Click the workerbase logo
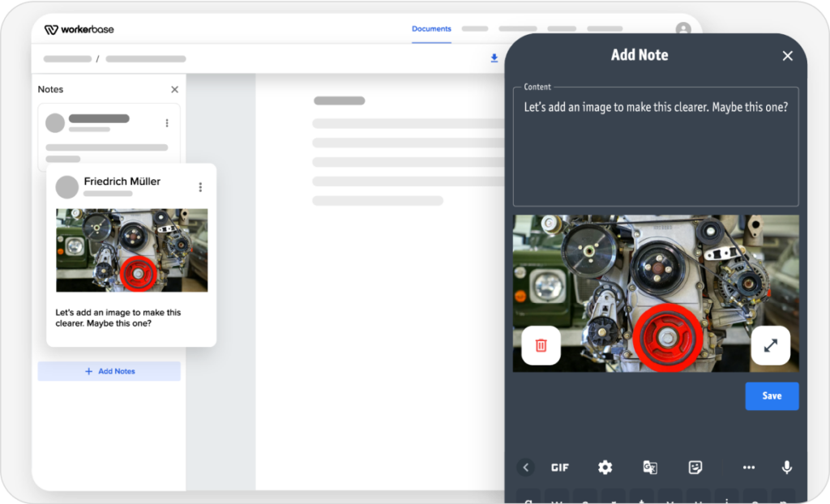Screen dimensions: 830x504 pos(79,28)
